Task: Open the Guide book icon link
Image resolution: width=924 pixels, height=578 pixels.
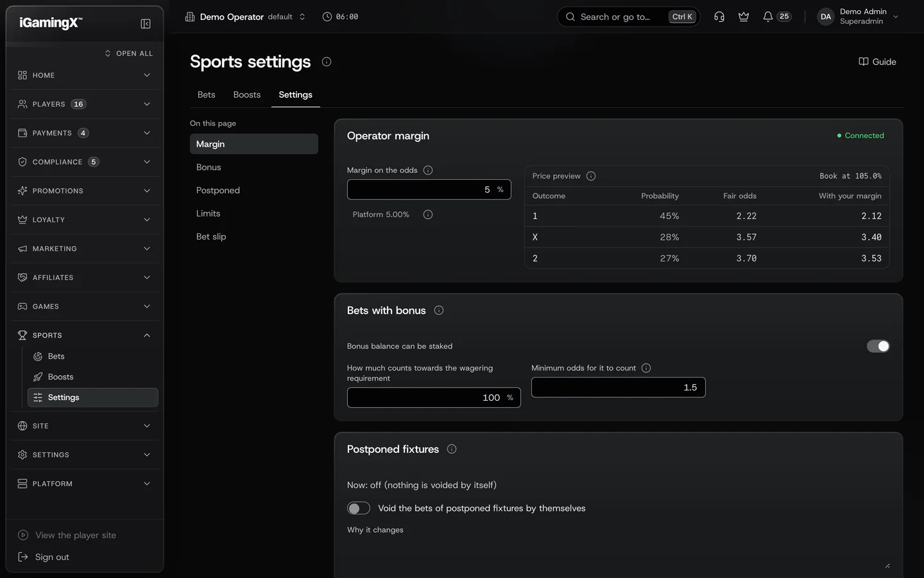Action: tap(877, 62)
